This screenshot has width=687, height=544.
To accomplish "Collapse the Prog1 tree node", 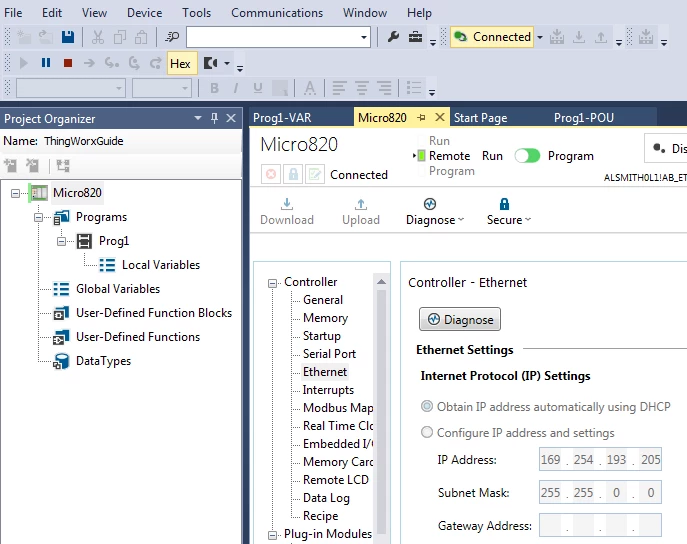I will (61, 241).
